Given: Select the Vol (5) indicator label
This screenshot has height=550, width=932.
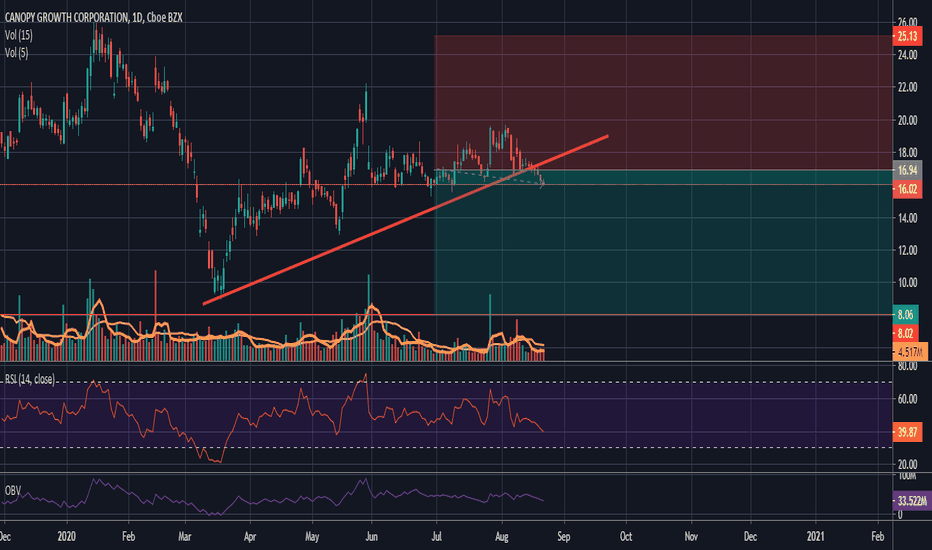Looking at the screenshot, I should [x=16, y=52].
